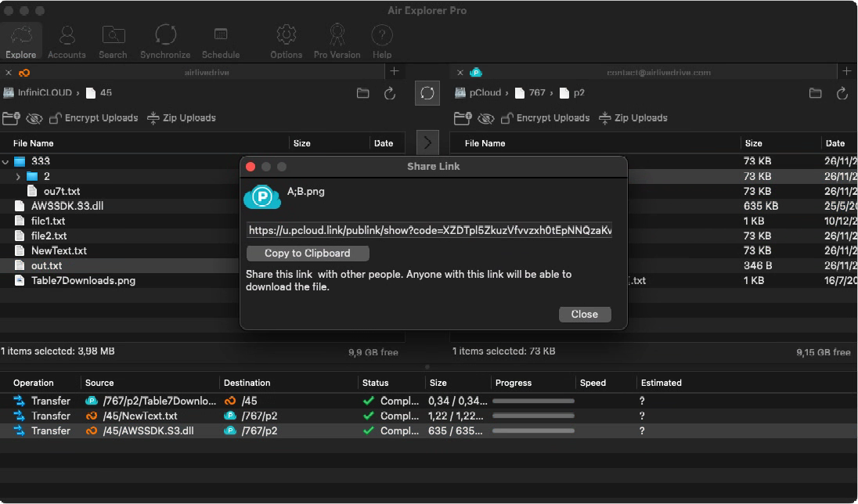This screenshot has height=504, width=858.
Task: Select the Search tool
Action: pos(113,39)
